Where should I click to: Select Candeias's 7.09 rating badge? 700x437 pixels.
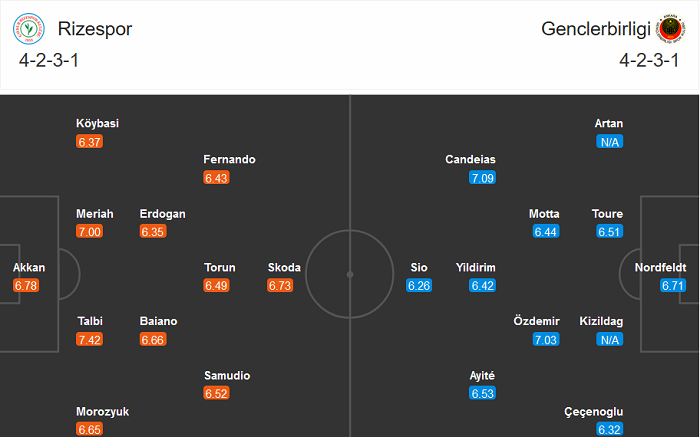pos(482,178)
